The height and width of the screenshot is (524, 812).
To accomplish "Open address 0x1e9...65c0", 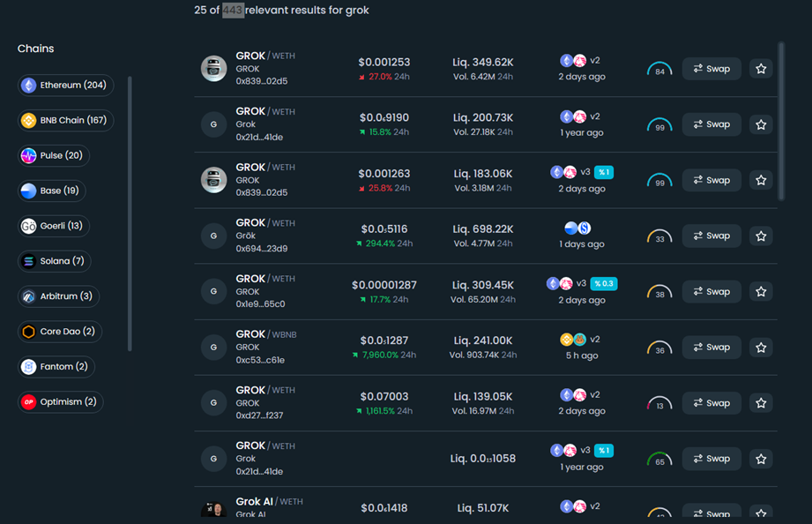I will tap(260, 304).
